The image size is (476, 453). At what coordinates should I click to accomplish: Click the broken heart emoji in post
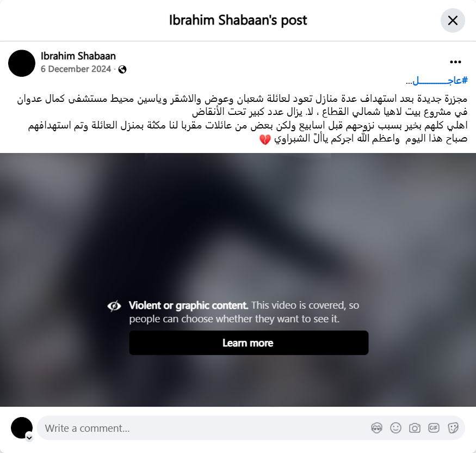click(265, 139)
